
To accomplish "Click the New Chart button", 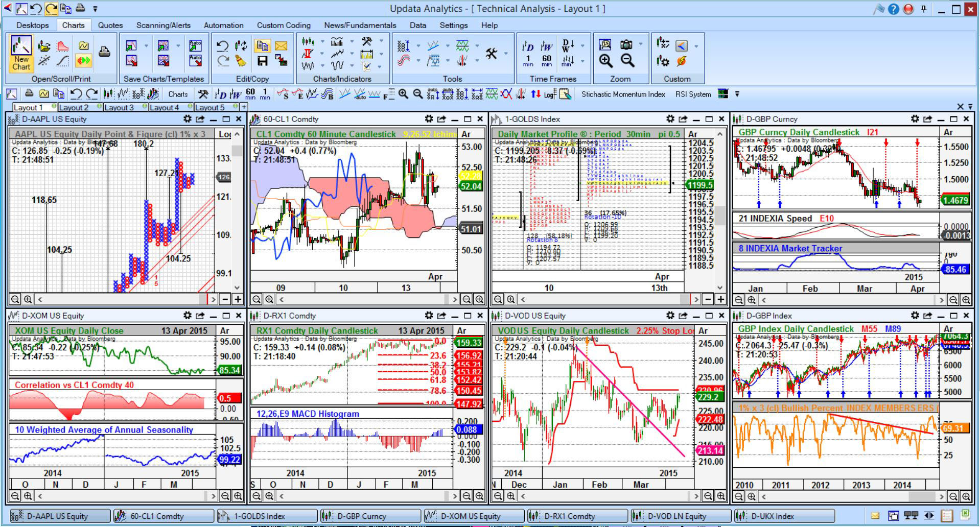I will coord(21,53).
